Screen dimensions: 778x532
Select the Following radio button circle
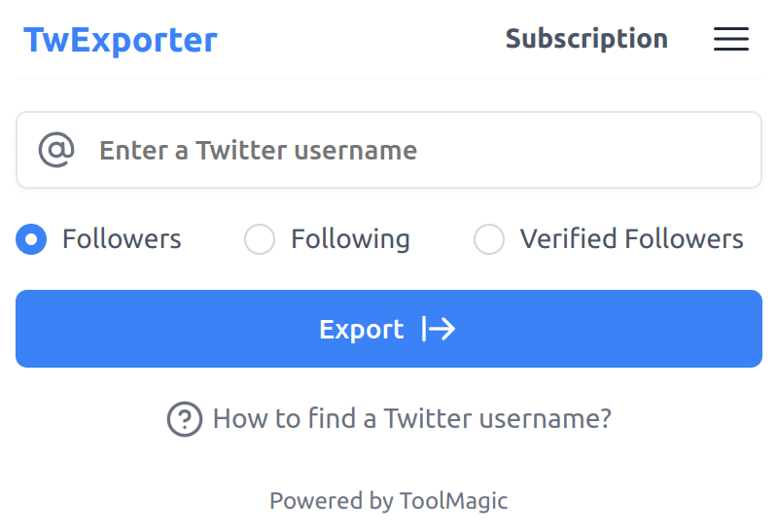[260, 239]
